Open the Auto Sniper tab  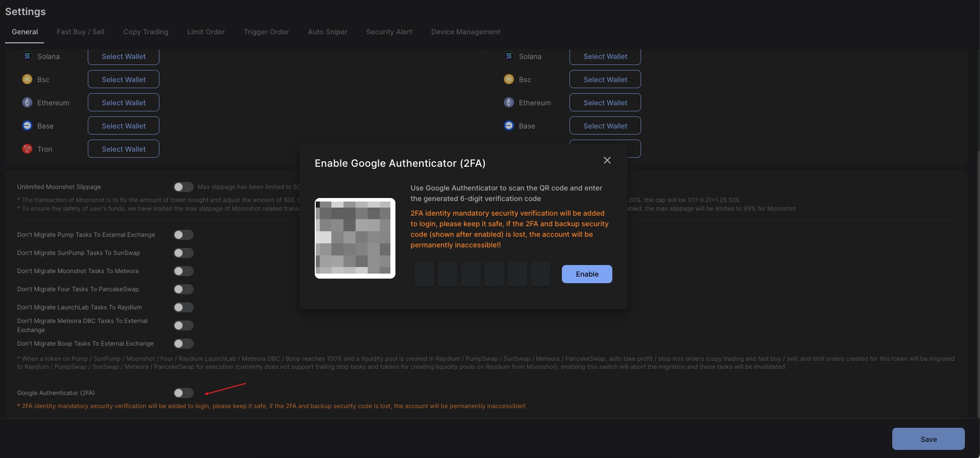coord(327,32)
